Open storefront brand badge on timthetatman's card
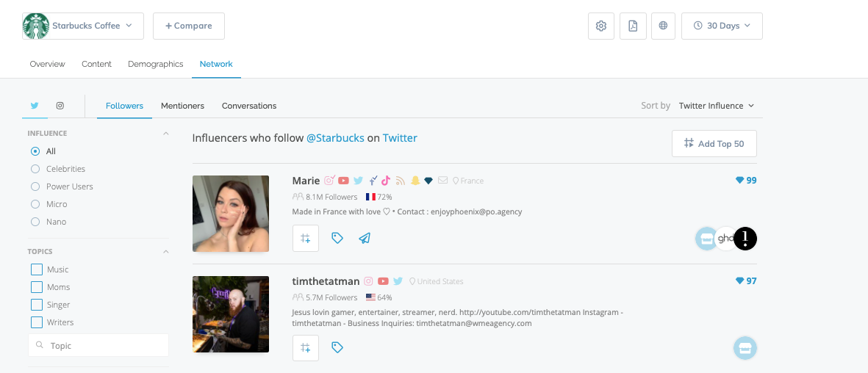This screenshot has height=373, width=868. coord(745,348)
